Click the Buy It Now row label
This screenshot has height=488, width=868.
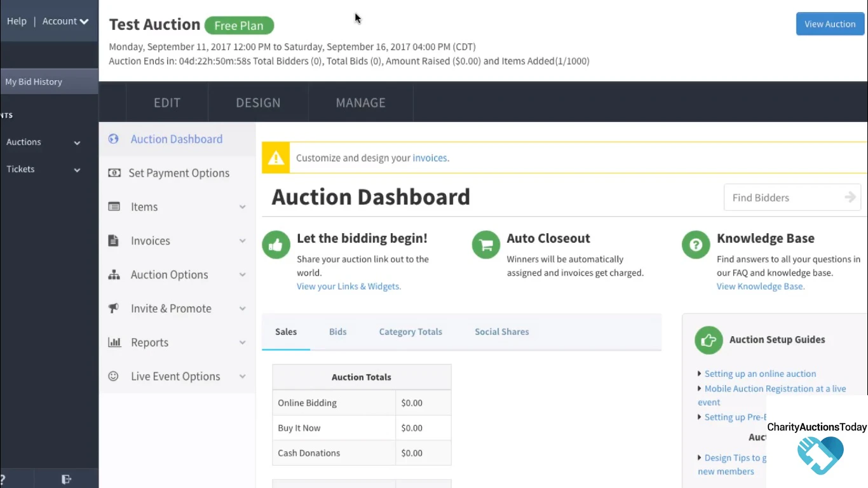(x=299, y=428)
